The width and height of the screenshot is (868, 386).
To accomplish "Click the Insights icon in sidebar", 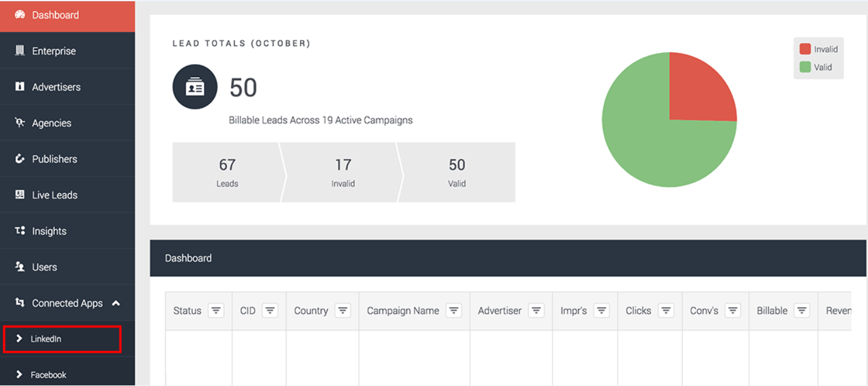I will [20, 231].
